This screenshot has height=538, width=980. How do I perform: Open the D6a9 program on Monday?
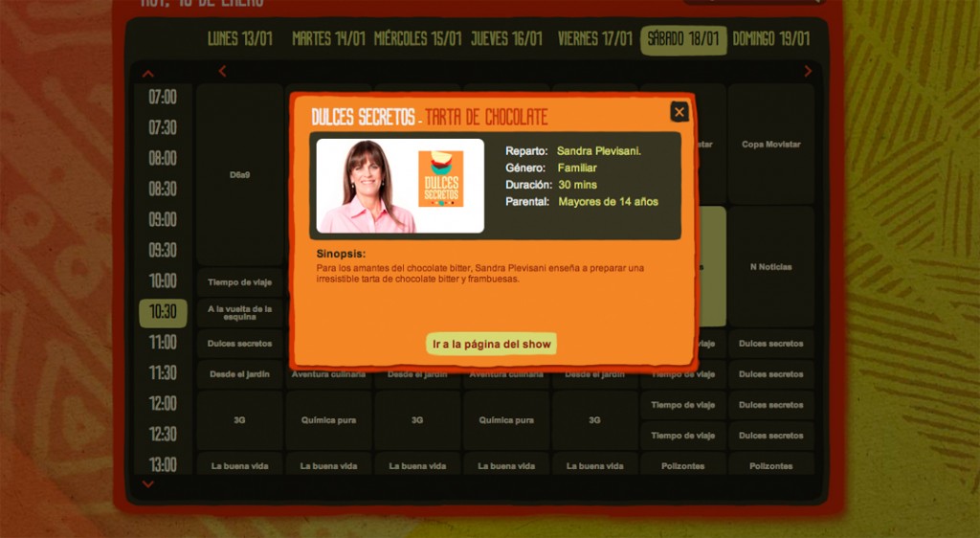point(239,175)
